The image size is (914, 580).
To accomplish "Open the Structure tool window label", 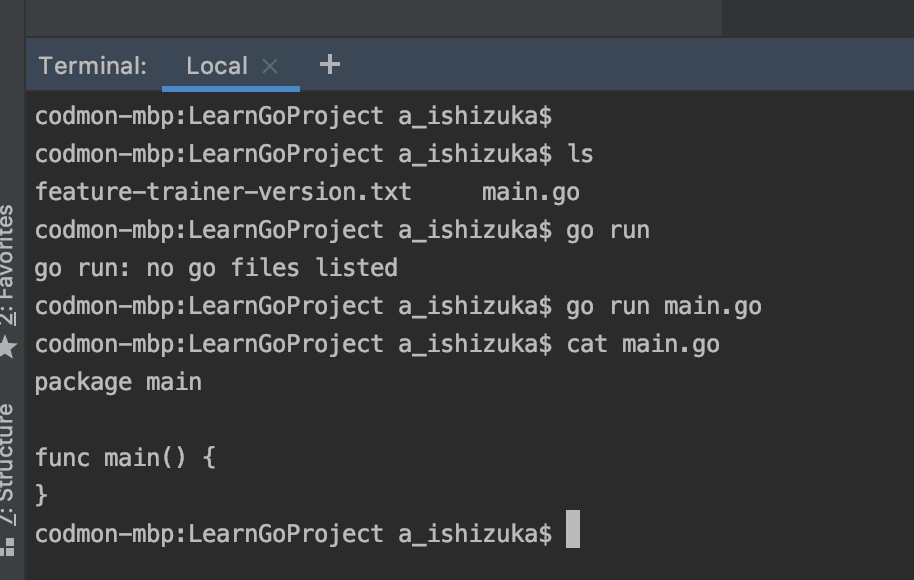I will pyautogui.click(x=8, y=462).
